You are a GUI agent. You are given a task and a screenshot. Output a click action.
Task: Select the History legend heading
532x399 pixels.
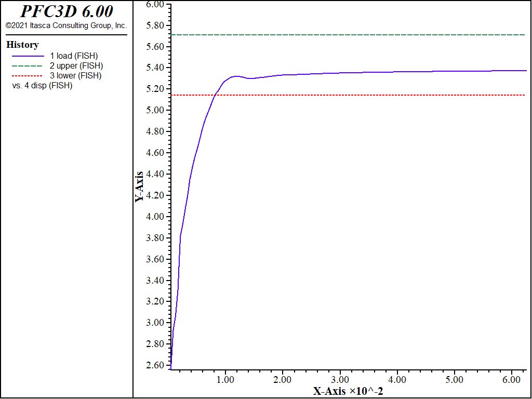[x=22, y=45]
